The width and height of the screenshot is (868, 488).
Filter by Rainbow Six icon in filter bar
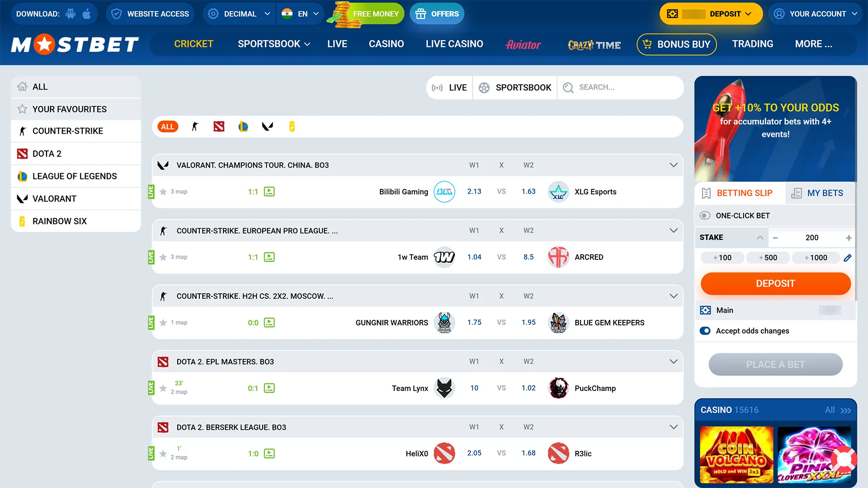pos(292,127)
